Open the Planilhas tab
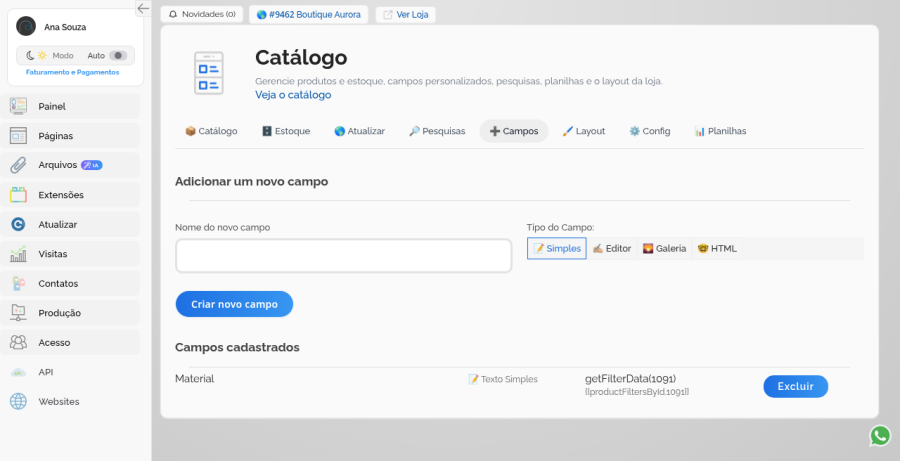This screenshot has height=461, width=900. tap(720, 131)
